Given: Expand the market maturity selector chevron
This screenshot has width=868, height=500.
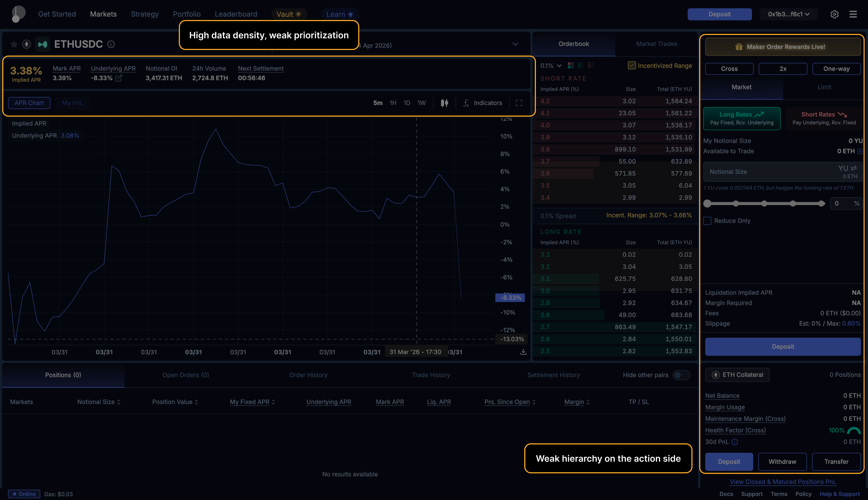Looking at the screenshot, I should point(515,44).
